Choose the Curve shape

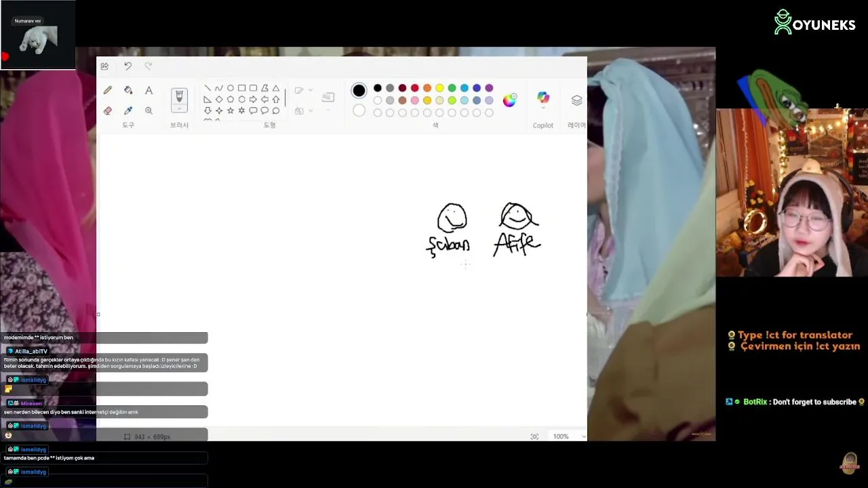click(x=219, y=88)
